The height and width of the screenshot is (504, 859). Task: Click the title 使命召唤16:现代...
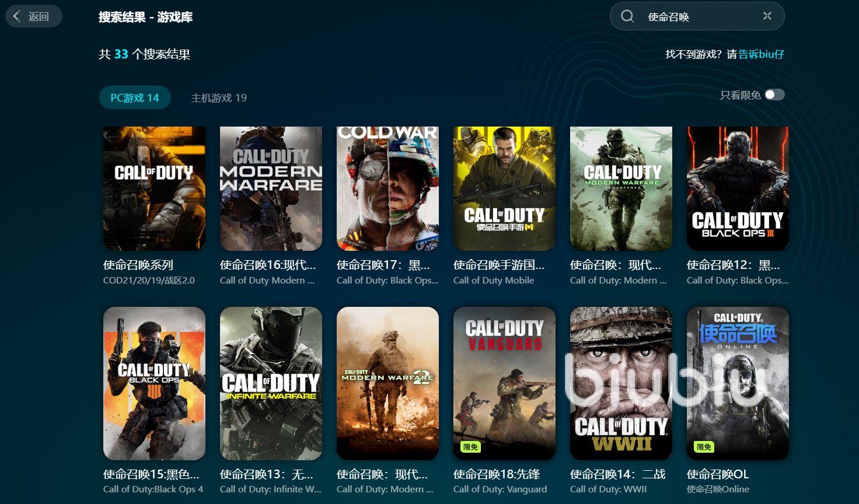coord(268,265)
